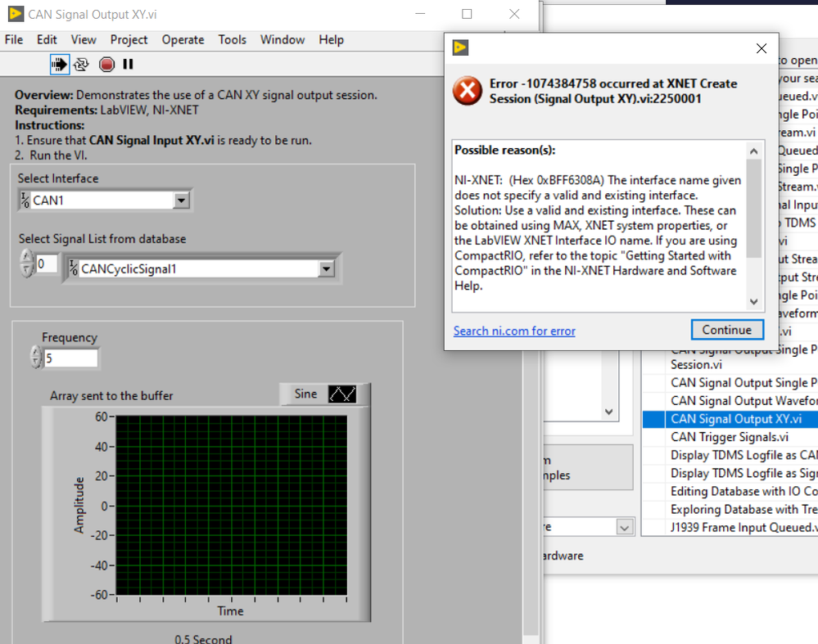Click the Time axis label

[x=231, y=610]
